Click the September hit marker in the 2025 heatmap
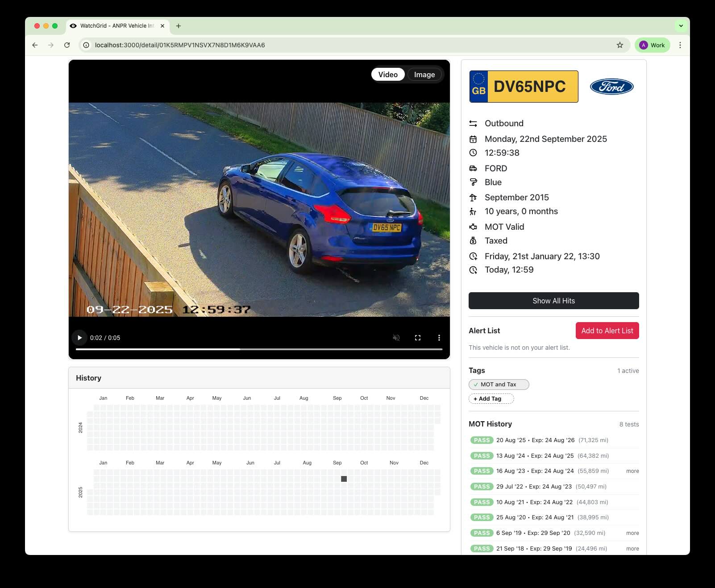 344,479
